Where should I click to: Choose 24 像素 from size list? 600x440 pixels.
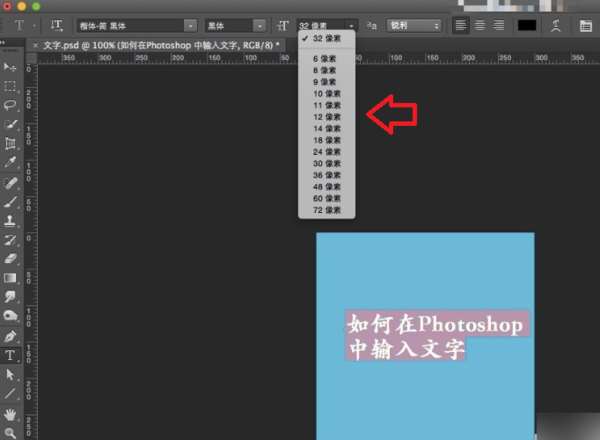(327, 152)
